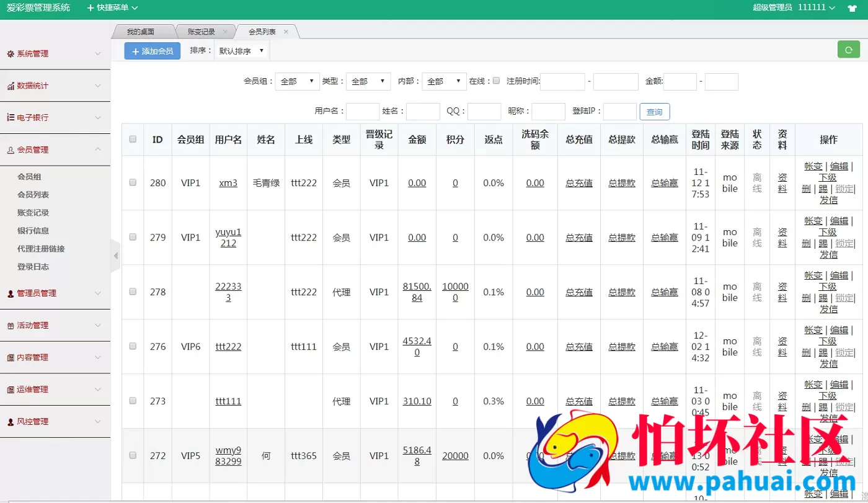Click the 注册时间 start date field
868x503 pixels.
point(562,81)
